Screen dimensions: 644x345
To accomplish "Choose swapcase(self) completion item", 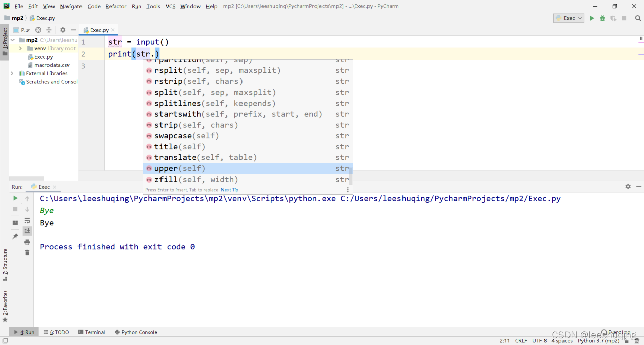I will pos(248,136).
